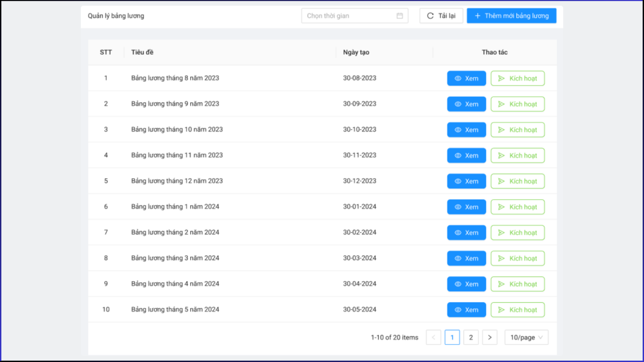The height and width of the screenshot is (362, 644).
Task: Open the 10/page size dropdown
Action: 527,337
